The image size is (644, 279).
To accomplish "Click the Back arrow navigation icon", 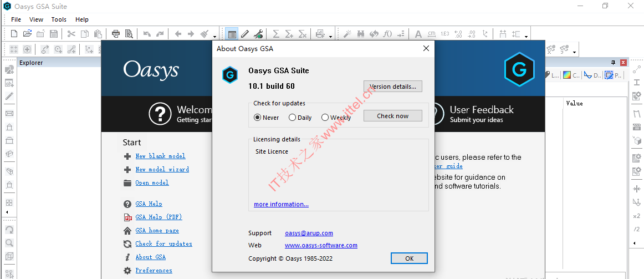I will click(178, 34).
